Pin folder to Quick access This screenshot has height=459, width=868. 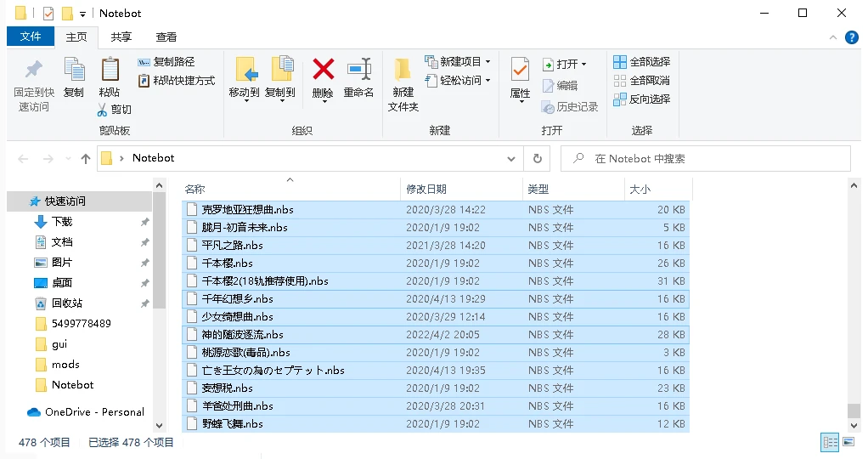pyautogui.click(x=34, y=85)
